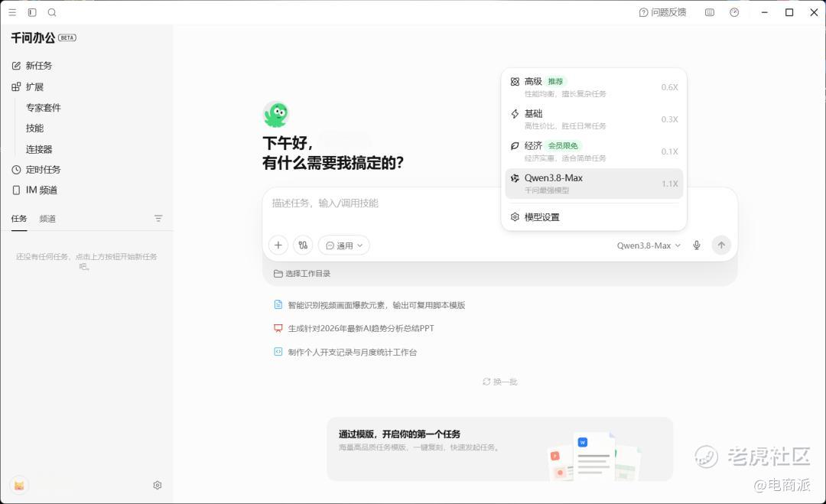The width and height of the screenshot is (826, 504).
Task: Click the green octopus mascot
Action: pos(276,114)
